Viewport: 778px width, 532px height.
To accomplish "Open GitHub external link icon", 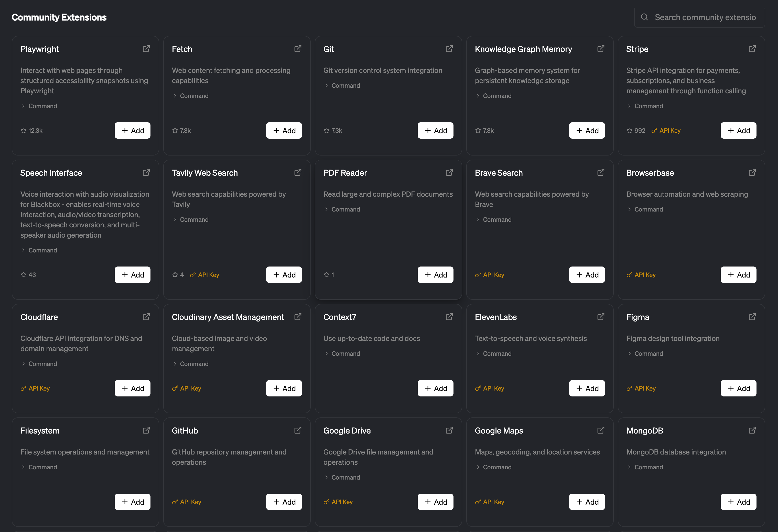I will [298, 430].
